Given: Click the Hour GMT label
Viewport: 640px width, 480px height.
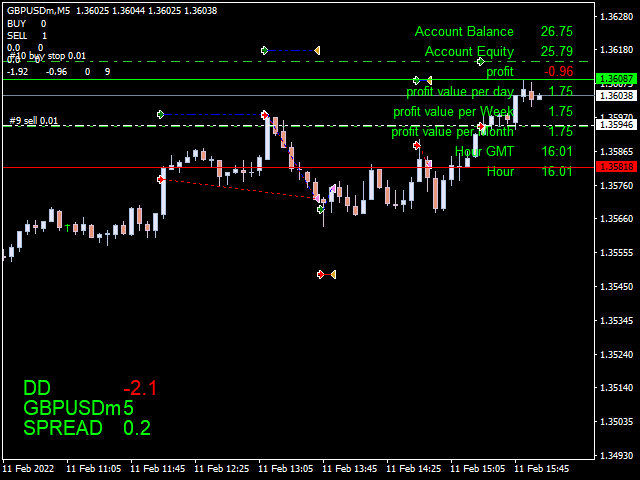Looking at the screenshot, I should (x=484, y=151).
